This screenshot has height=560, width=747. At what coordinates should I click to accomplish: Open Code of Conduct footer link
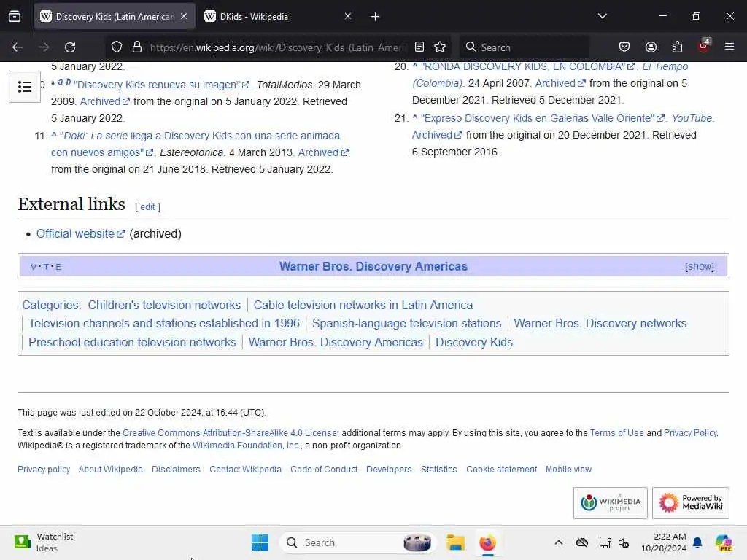324,469
